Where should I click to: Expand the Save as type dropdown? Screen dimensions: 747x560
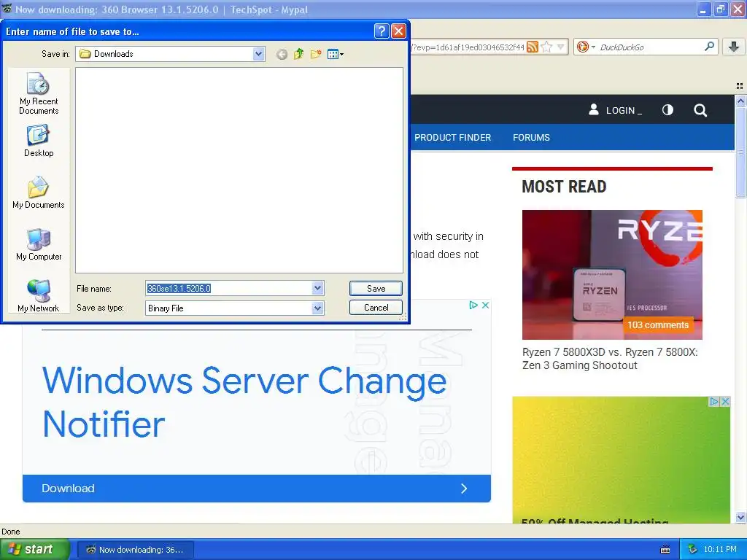click(318, 308)
